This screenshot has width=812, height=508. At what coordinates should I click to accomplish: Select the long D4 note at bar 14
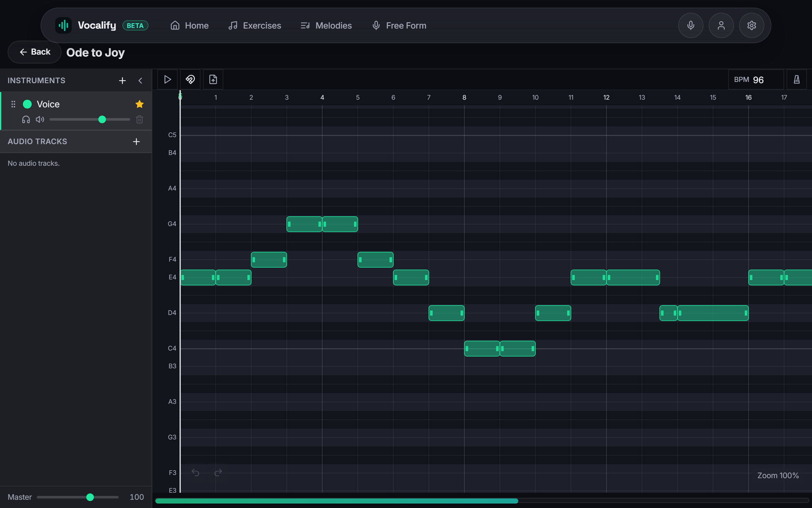713,313
